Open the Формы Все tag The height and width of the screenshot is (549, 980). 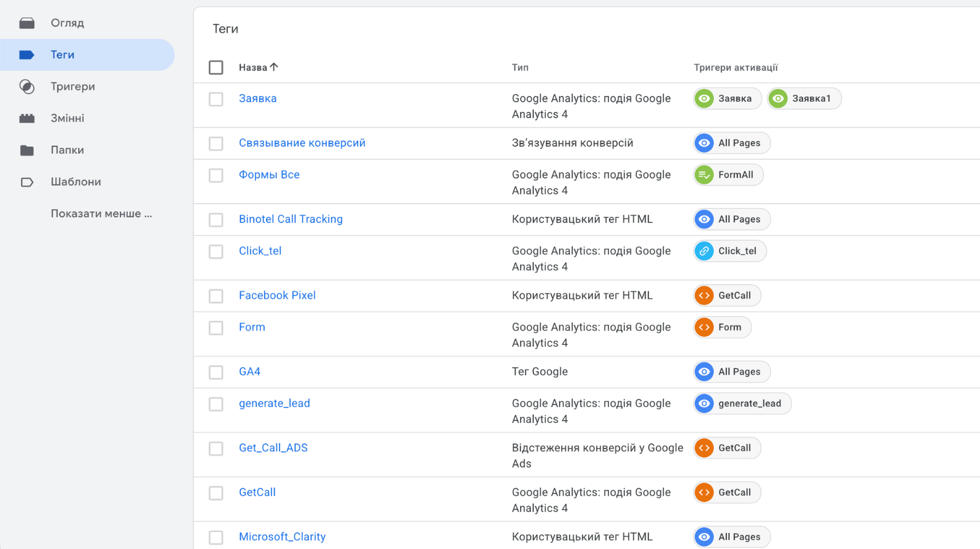pyautogui.click(x=269, y=175)
